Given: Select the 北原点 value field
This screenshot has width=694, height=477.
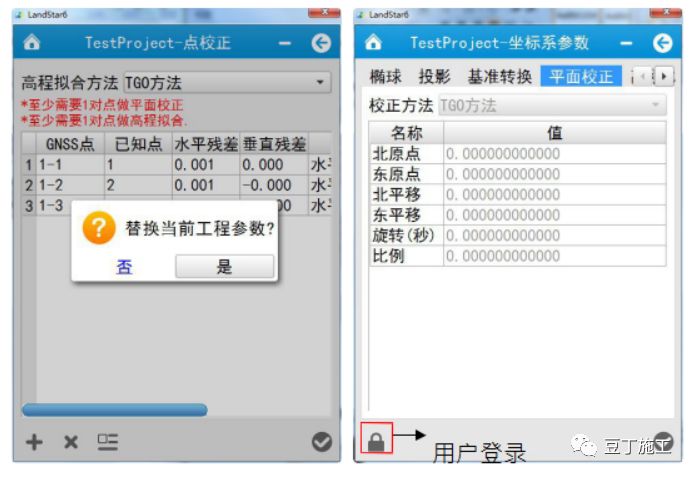Looking at the screenshot, I should tap(555, 154).
